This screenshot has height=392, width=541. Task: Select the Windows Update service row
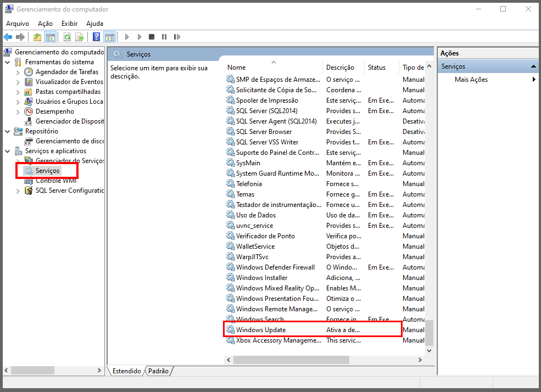coord(325,330)
